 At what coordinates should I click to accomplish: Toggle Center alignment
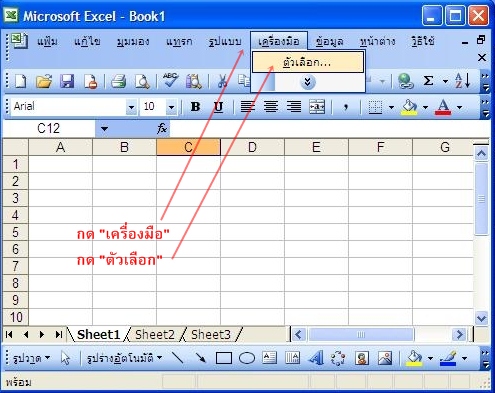[x=271, y=107]
